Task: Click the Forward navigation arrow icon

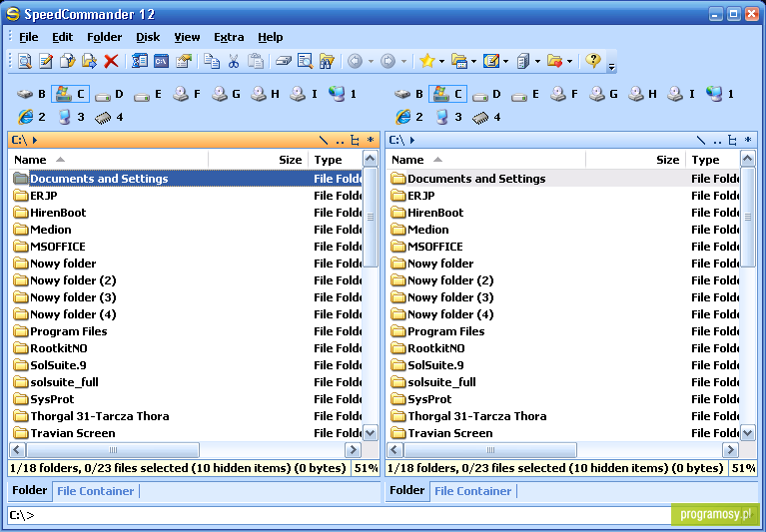Action: pyautogui.click(x=387, y=61)
